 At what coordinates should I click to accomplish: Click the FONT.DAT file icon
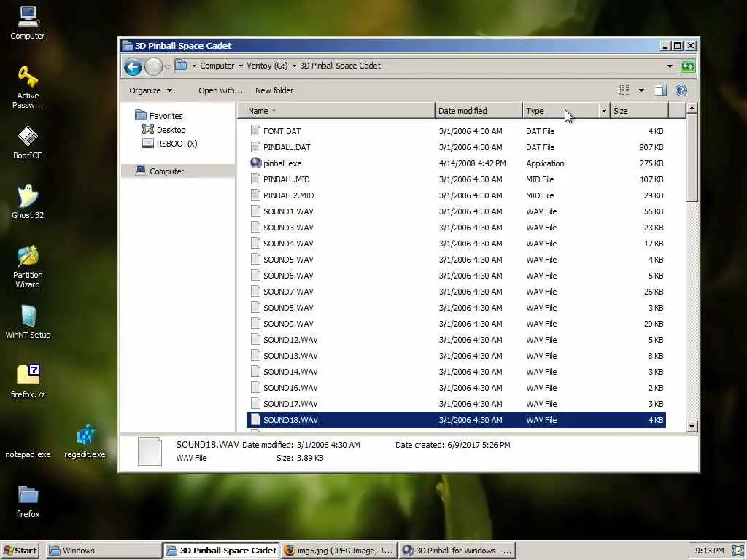[255, 131]
